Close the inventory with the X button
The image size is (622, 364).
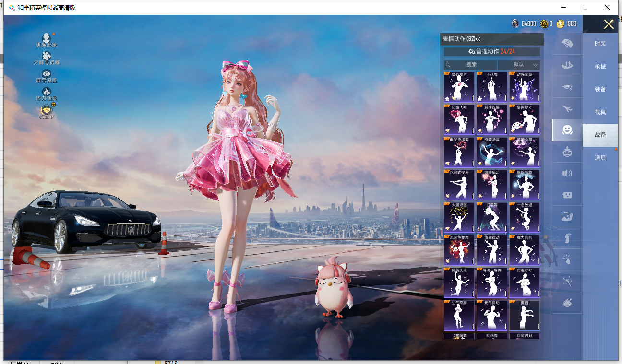609,24
